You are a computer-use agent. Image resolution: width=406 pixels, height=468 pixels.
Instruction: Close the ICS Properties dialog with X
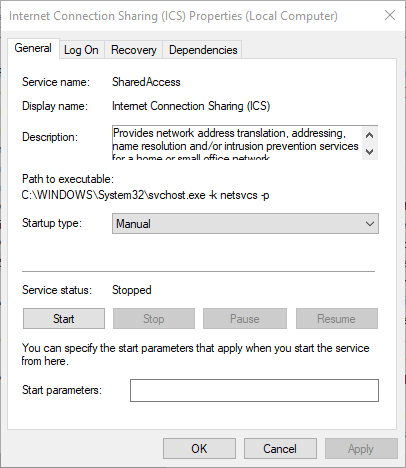pyautogui.click(x=390, y=15)
